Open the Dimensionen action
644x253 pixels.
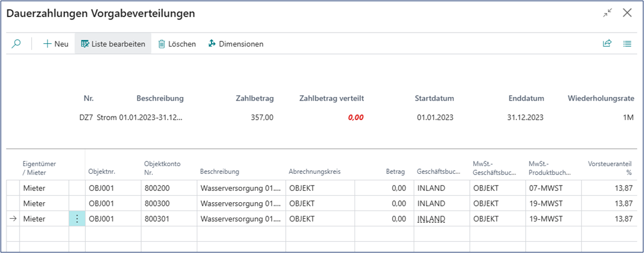pos(236,44)
